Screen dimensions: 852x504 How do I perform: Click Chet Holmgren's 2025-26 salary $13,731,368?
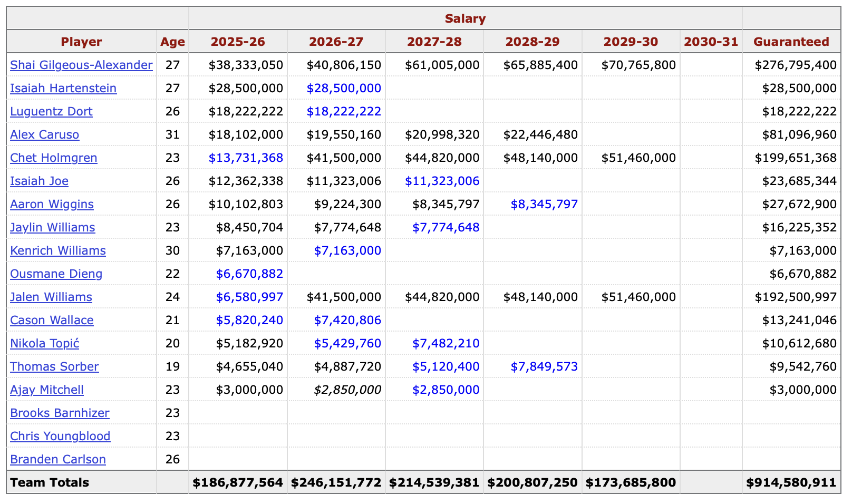click(x=246, y=158)
